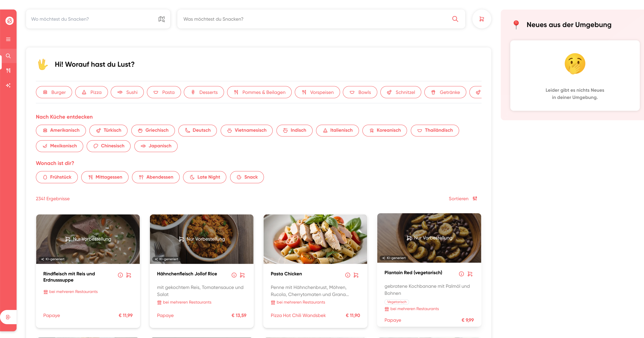Viewport: 644px width, 338px height.
Task: Open the Rindfleisch soup dish image
Action: pyautogui.click(x=88, y=239)
